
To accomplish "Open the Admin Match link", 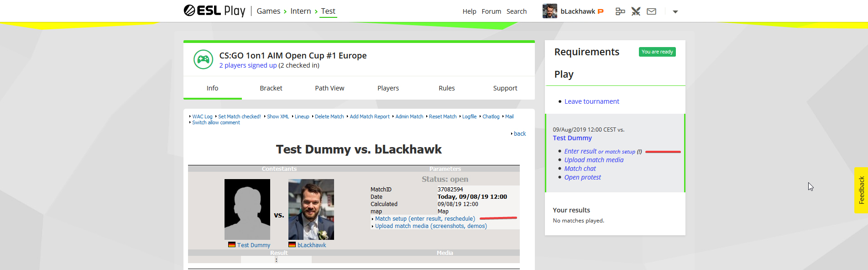I will (x=409, y=116).
